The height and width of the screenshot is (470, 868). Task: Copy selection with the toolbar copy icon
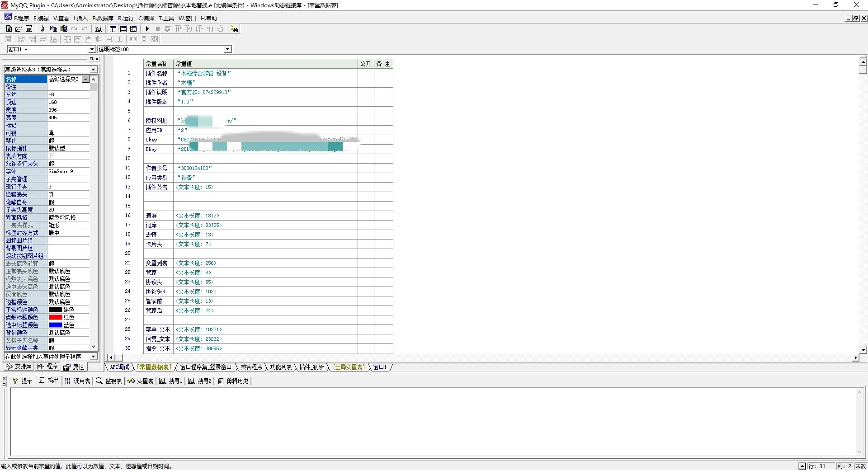[x=53, y=29]
